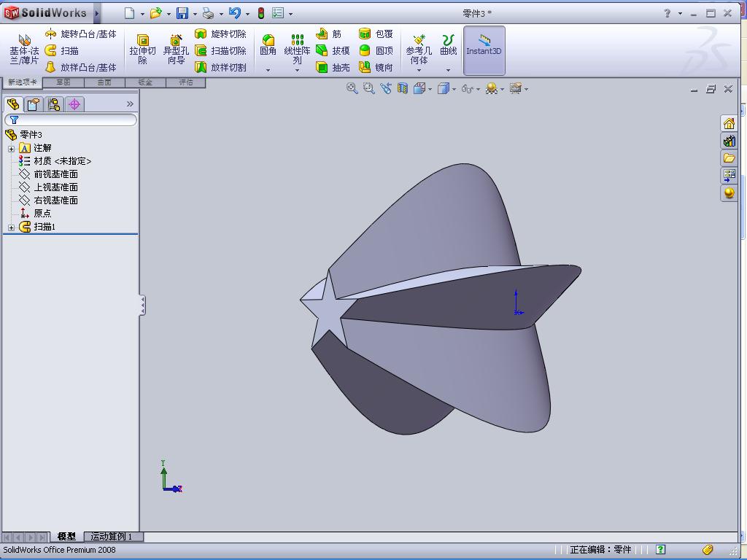Open 参考几何体 reference geometry
The width and height of the screenshot is (747, 560).
pos(419,50)
